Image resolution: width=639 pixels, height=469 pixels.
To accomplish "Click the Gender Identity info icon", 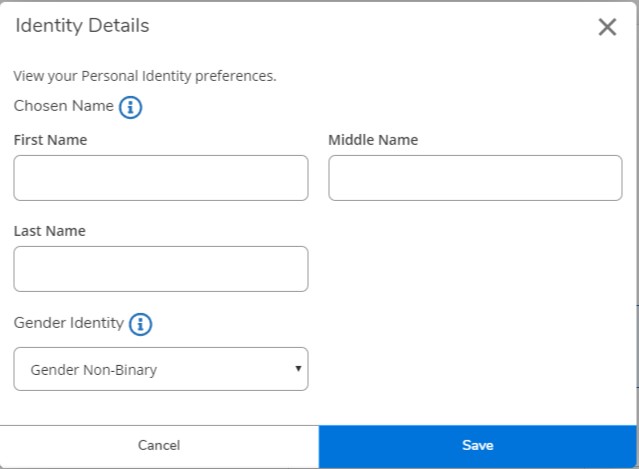I will pyautogui.click(x=141, y=324).
